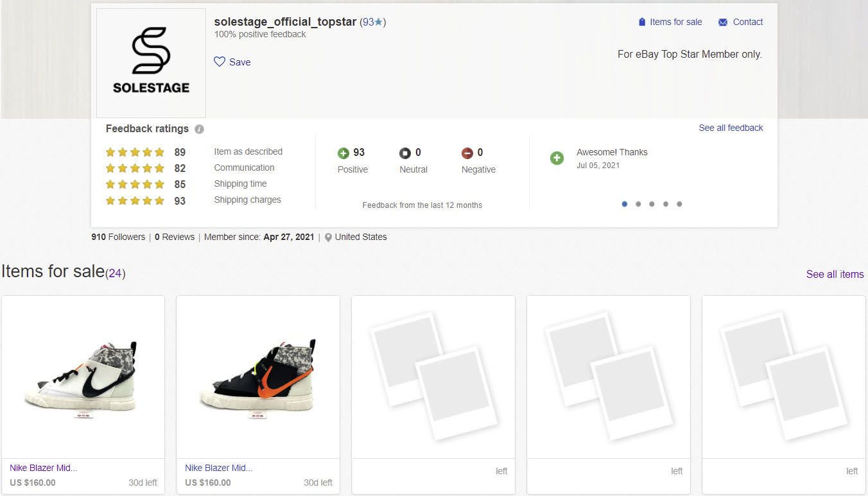Click the Contact envelope icon
This screenshot has width=868, height=496.
pos(723,22)
